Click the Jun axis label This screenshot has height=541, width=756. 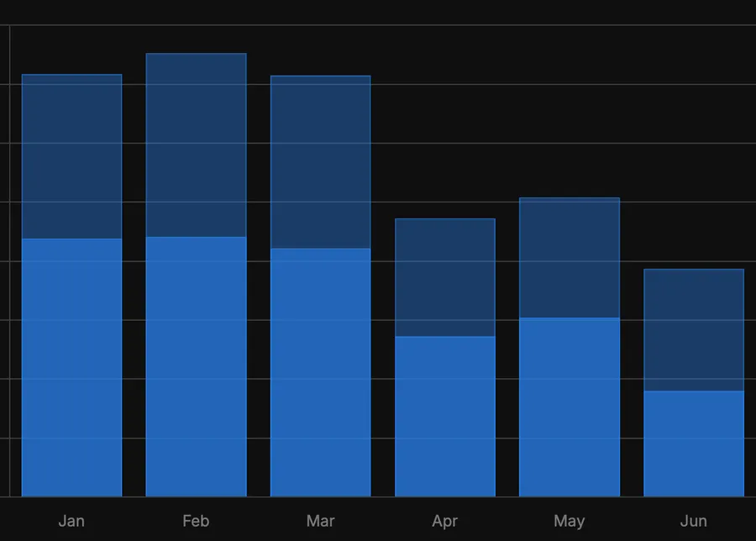click(693, 521)
